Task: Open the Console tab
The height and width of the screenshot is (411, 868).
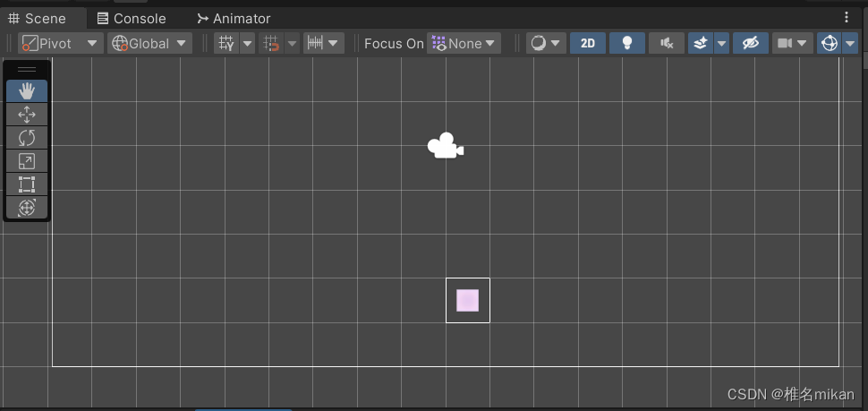Action: tap(132, 18)
